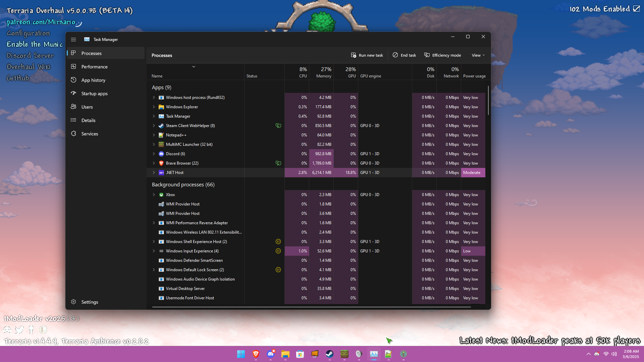This screenshot has width=644, height=362.
Task: Click the efficiency leaf icon on Brave row
Action: coord(278,163)
